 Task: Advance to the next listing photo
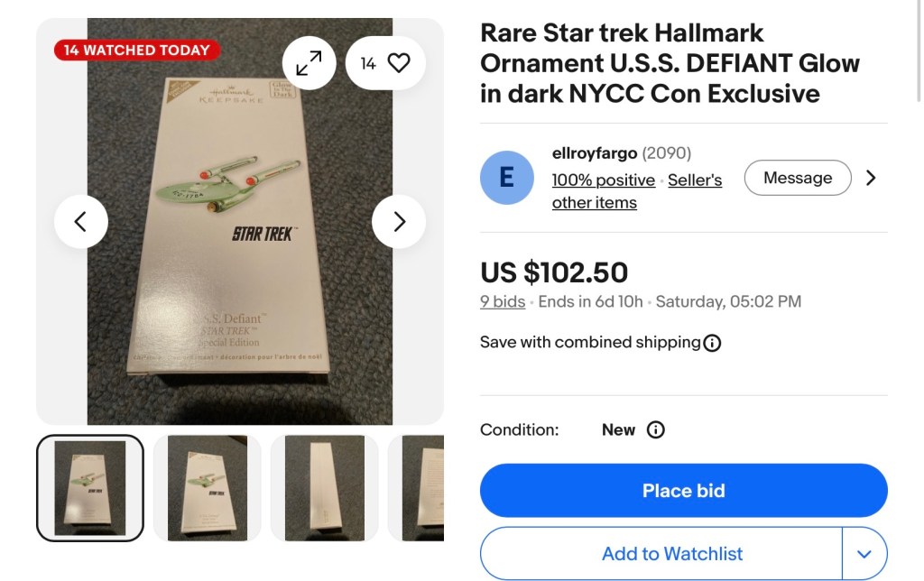399,221
